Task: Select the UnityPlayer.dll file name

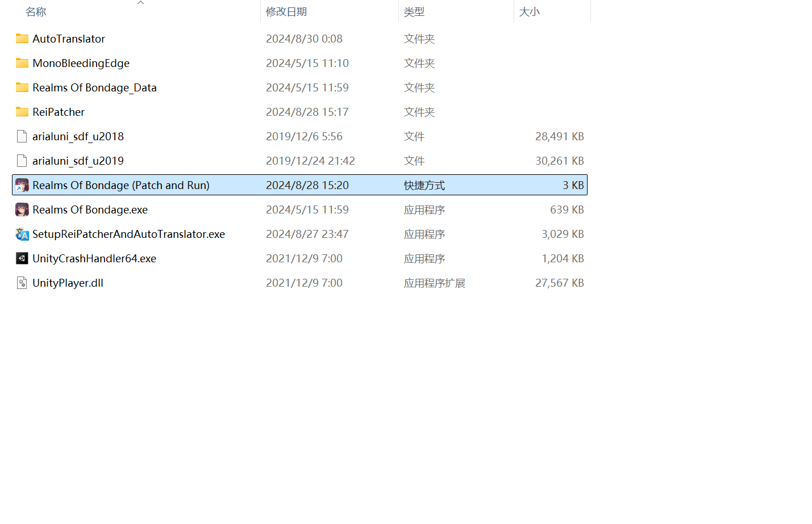Action: (68, 283)
